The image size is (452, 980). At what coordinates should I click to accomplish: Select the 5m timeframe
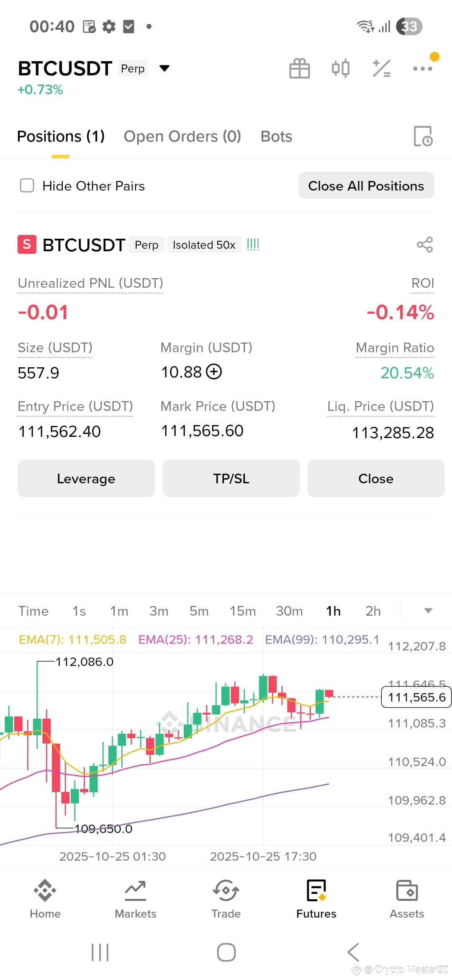point(199,611)
